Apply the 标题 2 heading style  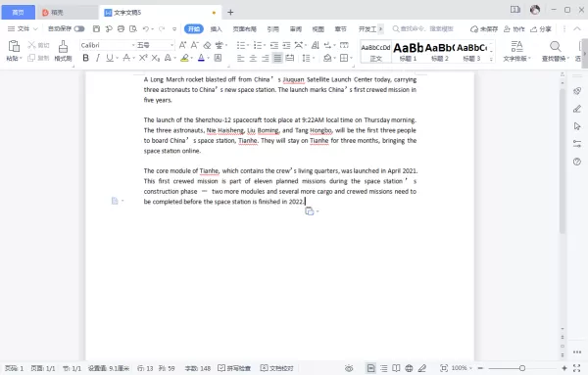439,51
